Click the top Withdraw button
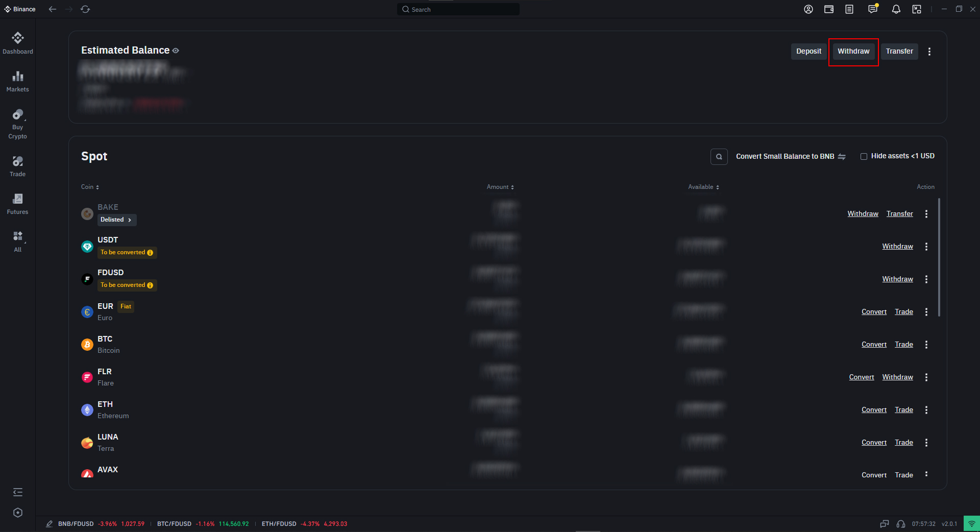 [853, 52]
